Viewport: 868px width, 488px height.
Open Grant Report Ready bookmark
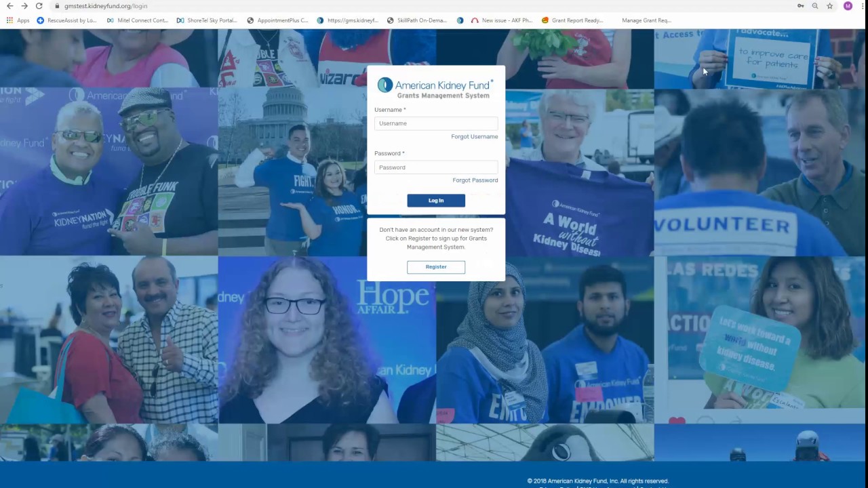(x=572, y=20)
